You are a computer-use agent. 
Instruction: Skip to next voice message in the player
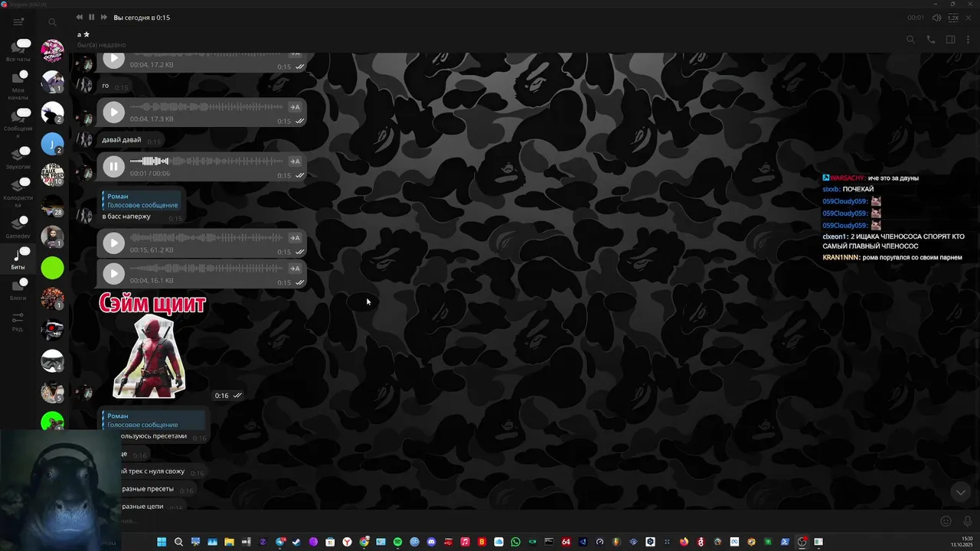pos(104,17)
